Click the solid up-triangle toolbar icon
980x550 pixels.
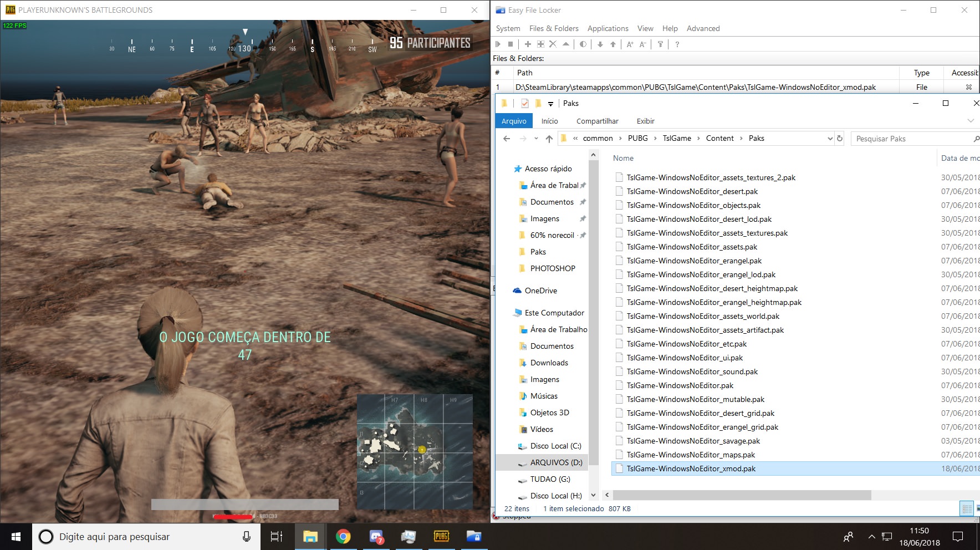point(565,44)
